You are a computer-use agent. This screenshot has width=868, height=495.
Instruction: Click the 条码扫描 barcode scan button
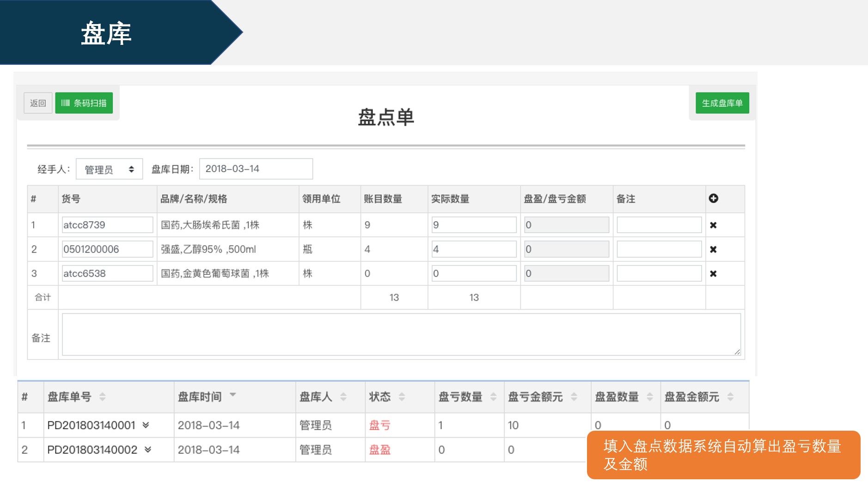point(84,103)
